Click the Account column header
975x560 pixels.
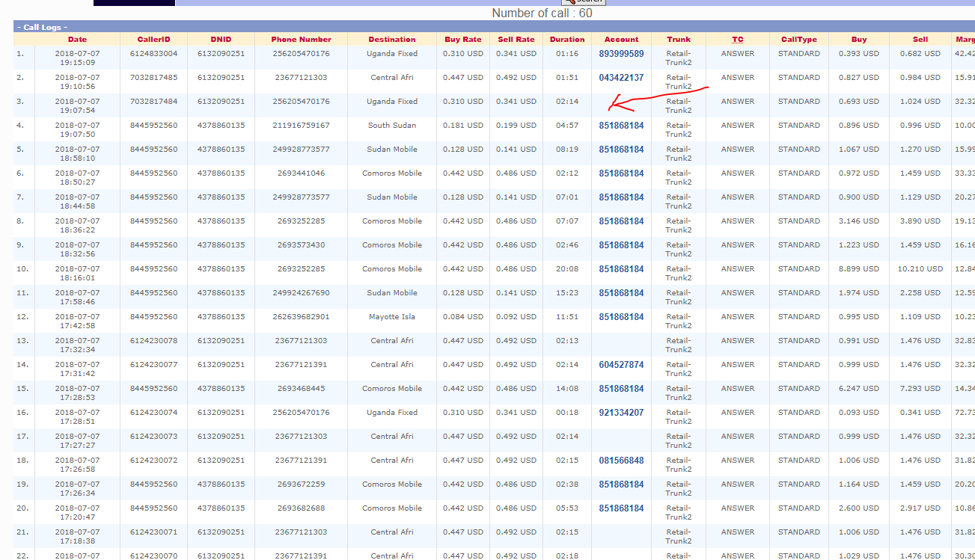tap(621, 40)
